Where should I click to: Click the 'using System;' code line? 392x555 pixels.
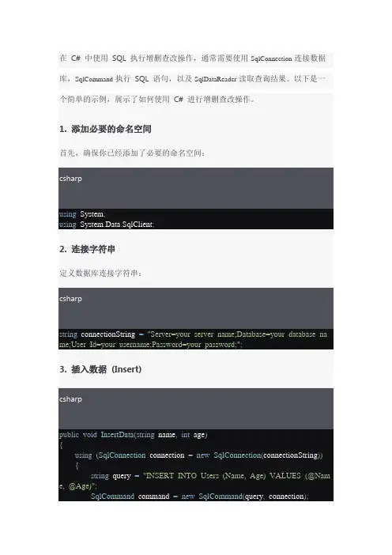82,214
